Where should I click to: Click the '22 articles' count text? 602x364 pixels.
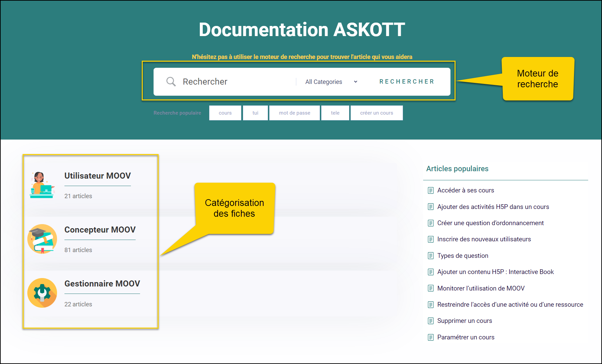click(x=78, y=304)
